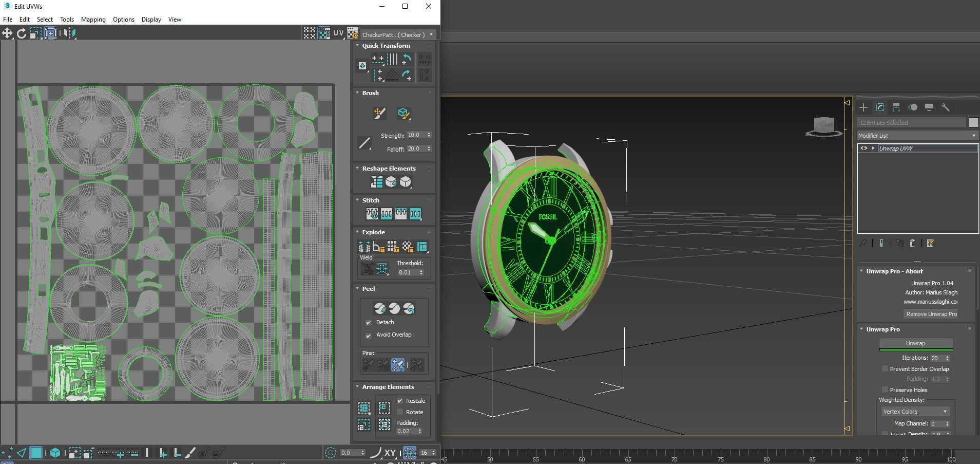Select the Scale Selected Subobject tool
The image size is (980, 464).
[35, 33]
